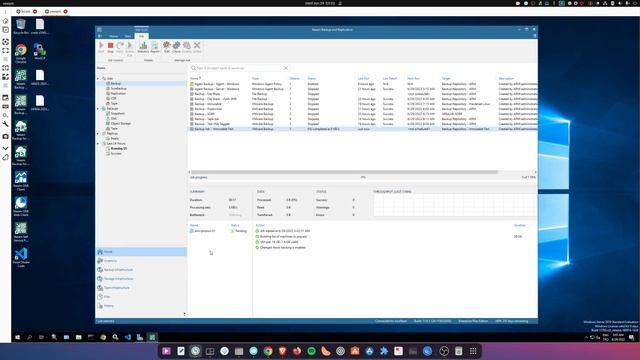640x360 pixels.
Task: Select 'Agent Backup - Agent - Windows' job row
Action: pyautogui.click(x=363, y=84)
